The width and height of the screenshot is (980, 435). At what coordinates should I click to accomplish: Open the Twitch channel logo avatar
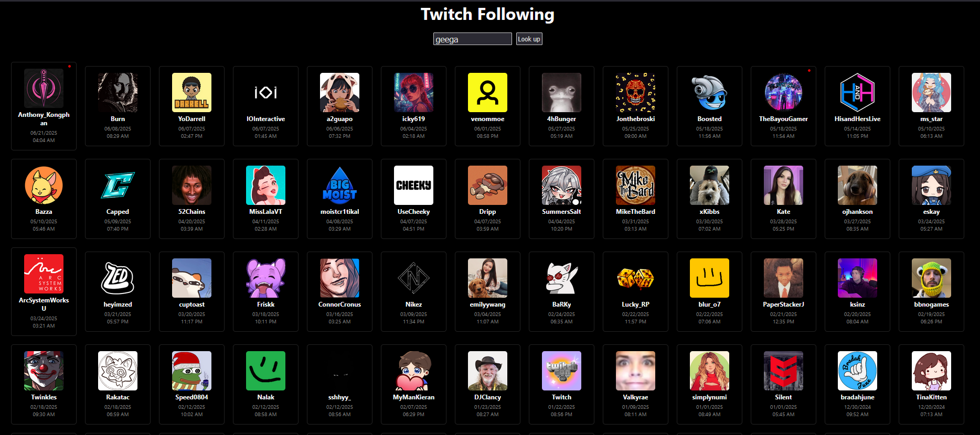[561, 371]
